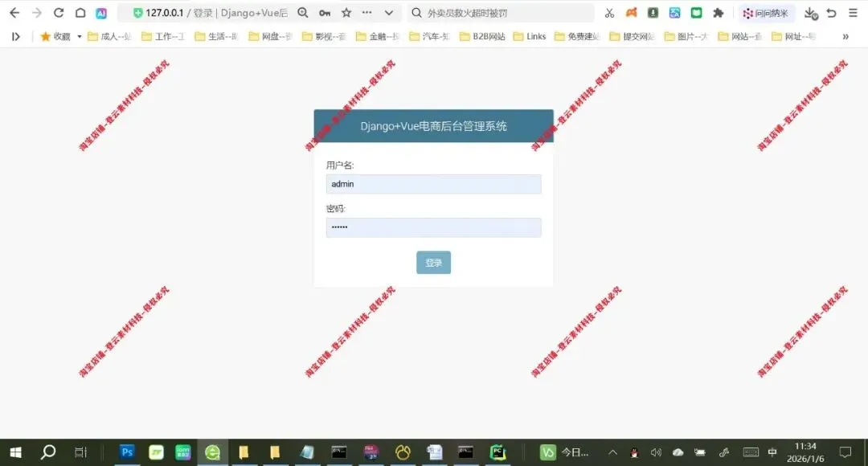Image resolution: width=868 pixels, height=466 pixels.
Task: Open the 网站 bookmarks folder
Action: (x=740, y=36)
